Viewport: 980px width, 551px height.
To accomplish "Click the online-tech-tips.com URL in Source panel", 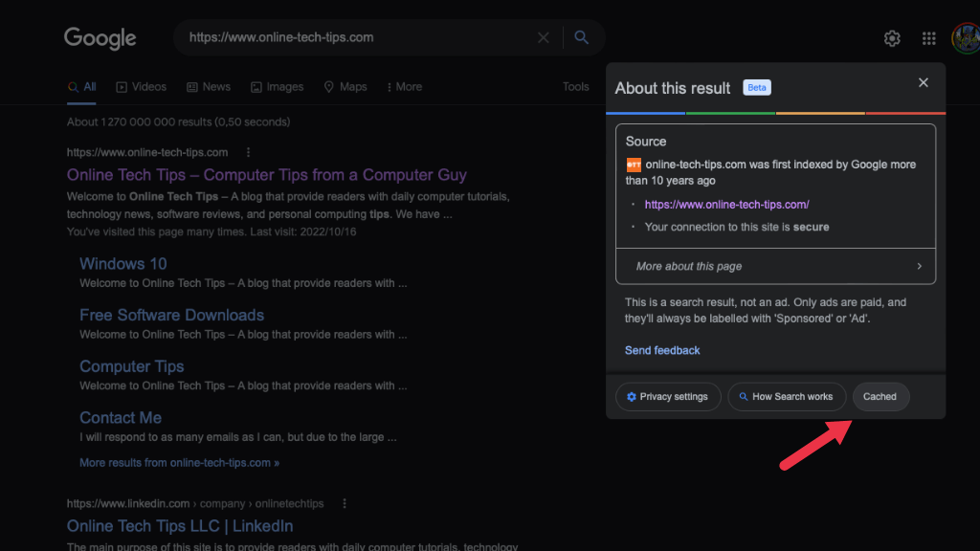I will click(x=727, y=205).
